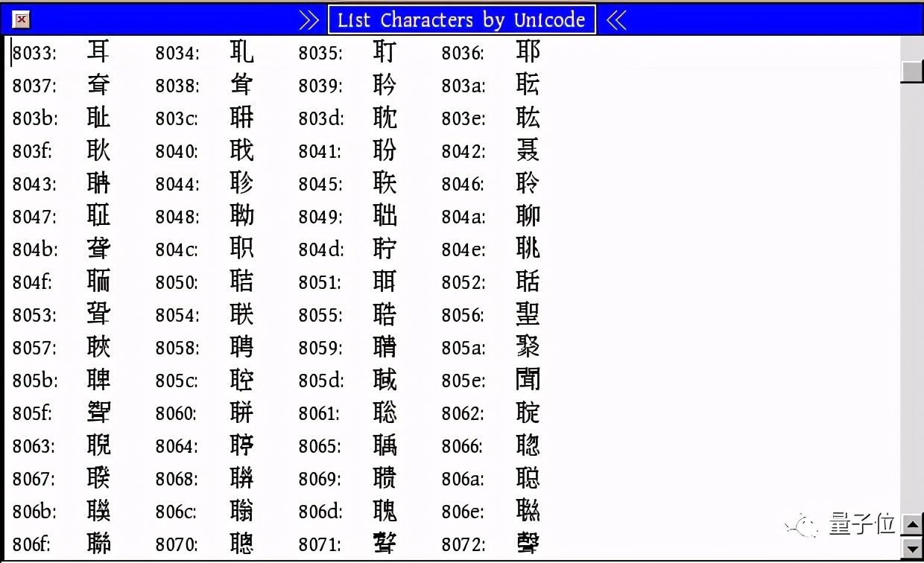Select the character 聚 next to 805a
The height and width of the screenshot is (563, 924).
point(528,347)
